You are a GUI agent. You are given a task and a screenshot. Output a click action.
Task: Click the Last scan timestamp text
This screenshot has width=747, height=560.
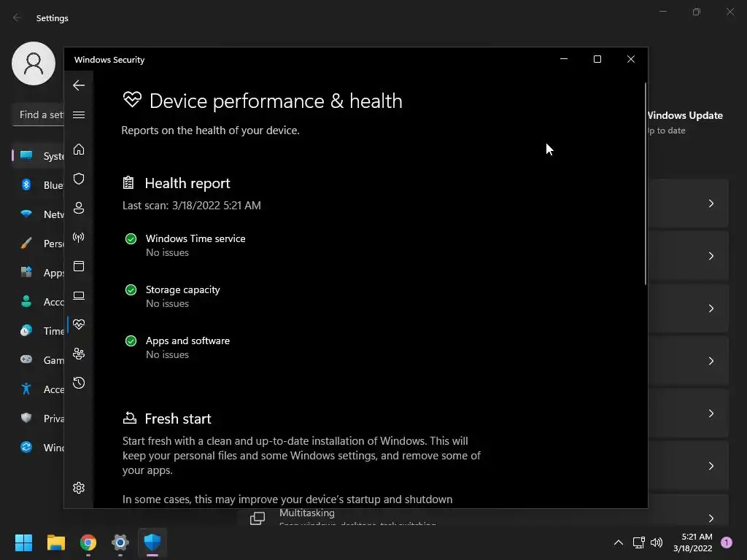192,205
